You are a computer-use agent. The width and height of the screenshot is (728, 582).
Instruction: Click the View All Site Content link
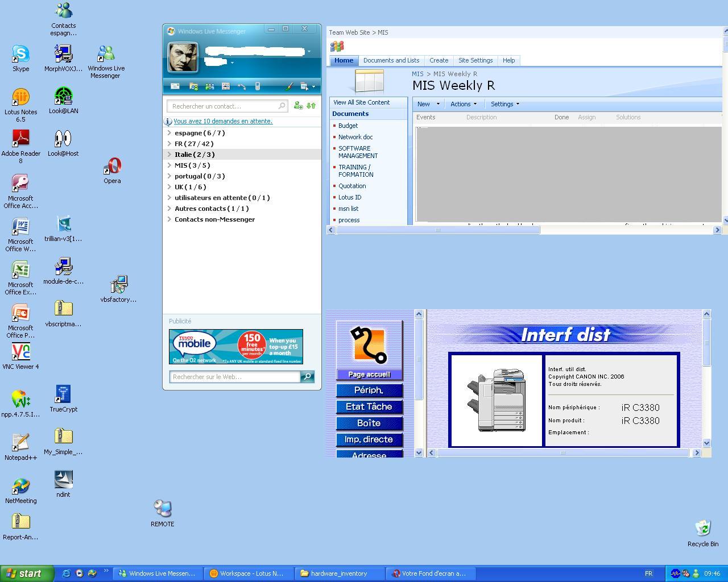tap(361, 102)
